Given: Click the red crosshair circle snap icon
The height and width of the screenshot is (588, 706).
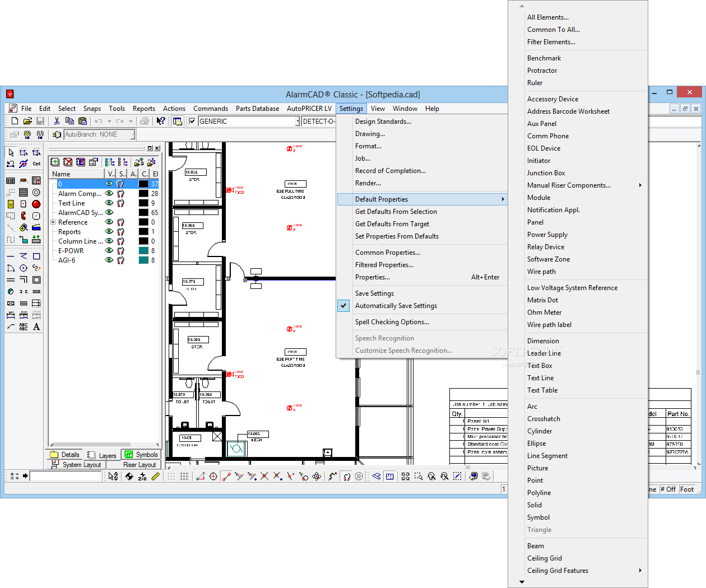Looking at the screenshot, I should [213, 476].
